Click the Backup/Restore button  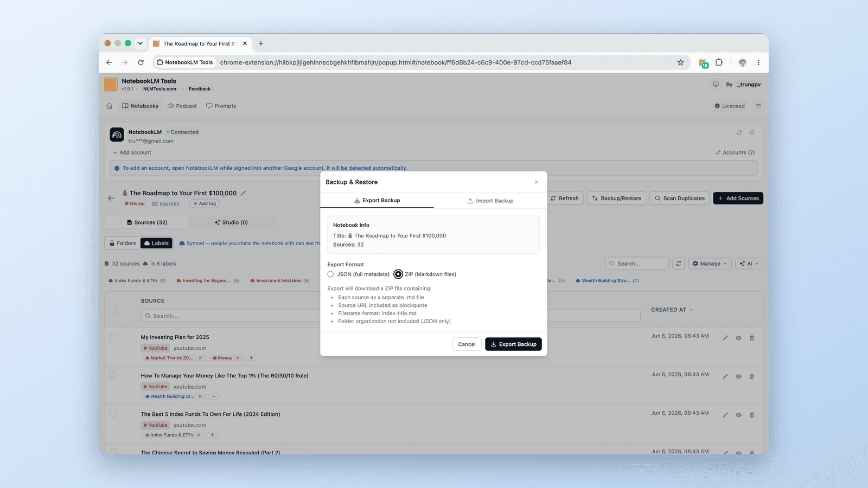(x=617, y=198)
